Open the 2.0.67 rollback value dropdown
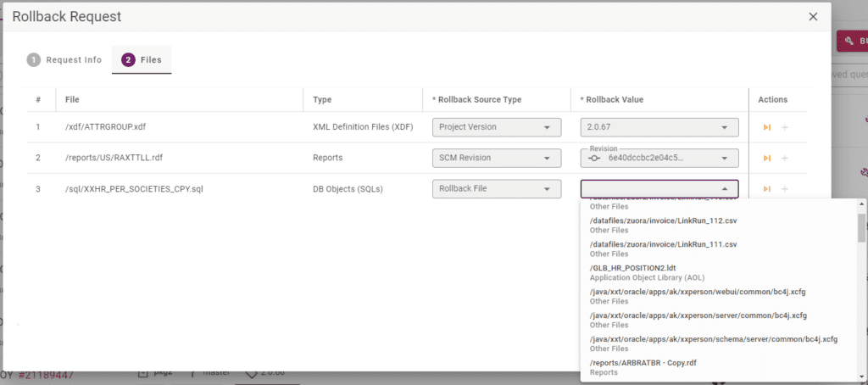The width and height of the screenshot is (868, 385). (659, 127)
